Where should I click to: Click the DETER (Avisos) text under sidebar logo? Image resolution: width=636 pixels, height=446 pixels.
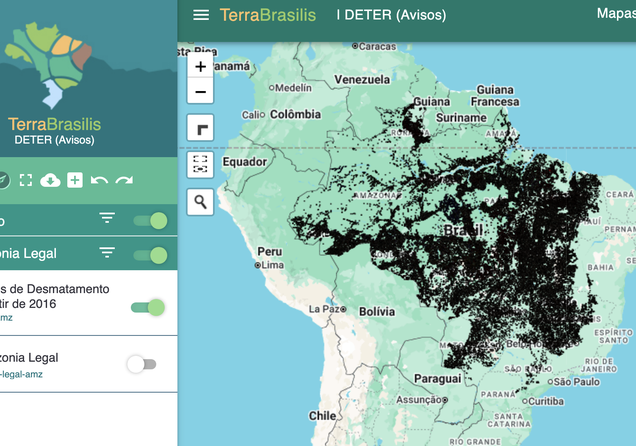tap(54, 140)
